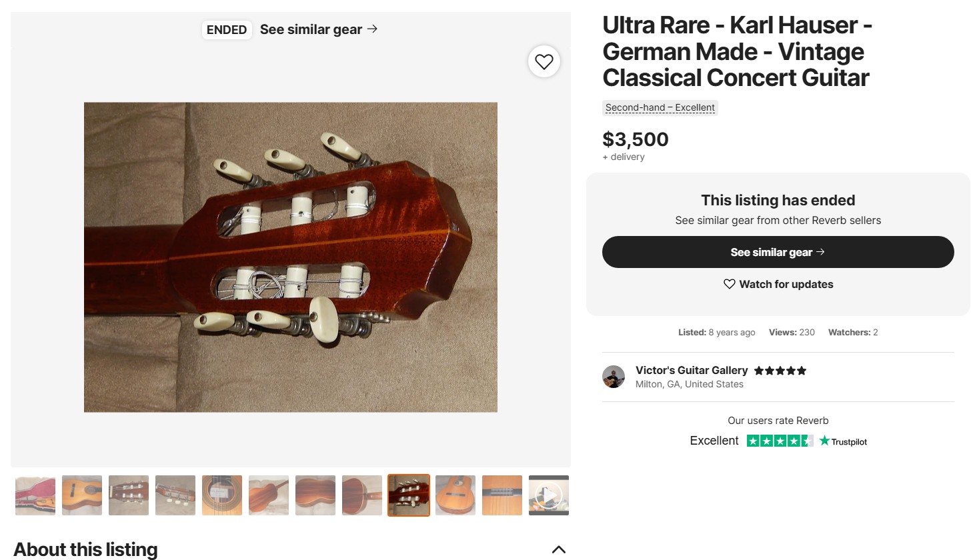
Task: Select the sound hole label thumbnail
Action: click(x=222, y=495)
